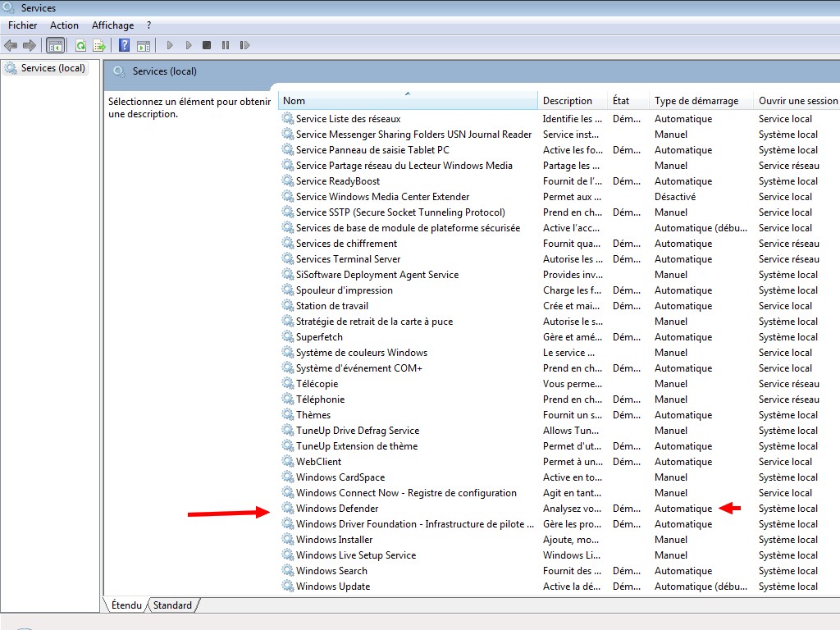The height and width of the screenshot is (630, 840).
Task: Switch to the Standard tab
Action: pos(172,605)
